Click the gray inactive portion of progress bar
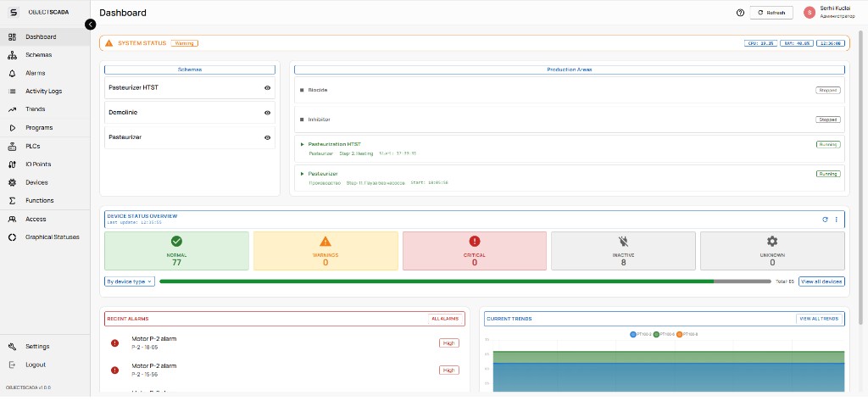Screen dimensions: 868x401 (743, 282)
